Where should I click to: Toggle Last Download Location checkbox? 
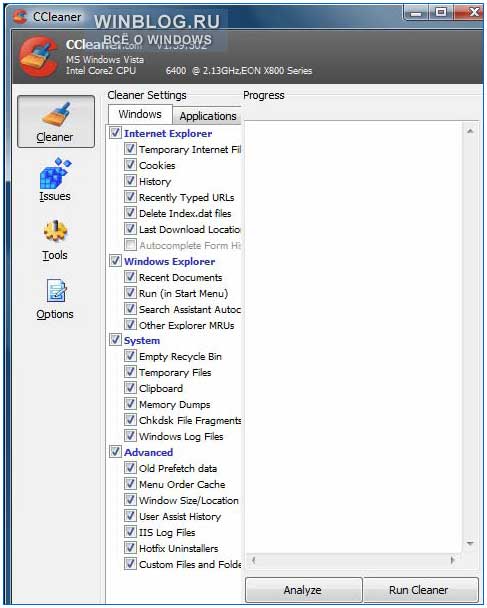click(130, 228)
